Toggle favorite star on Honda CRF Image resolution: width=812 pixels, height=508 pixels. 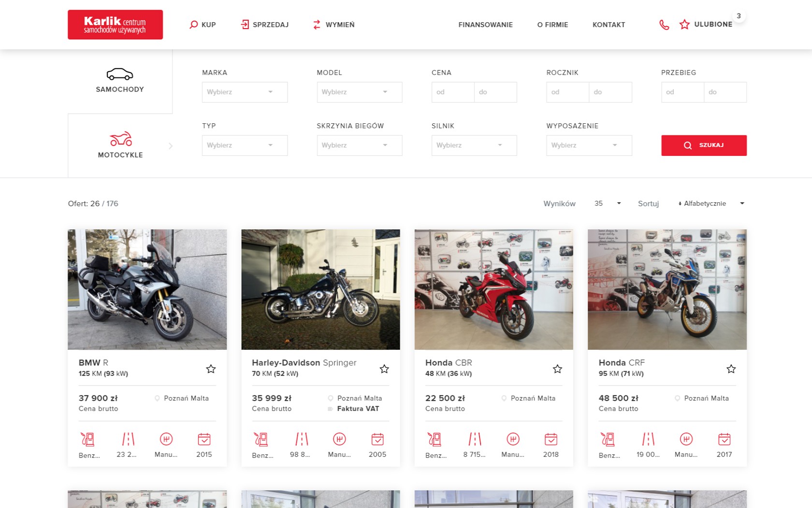[731, 369]
